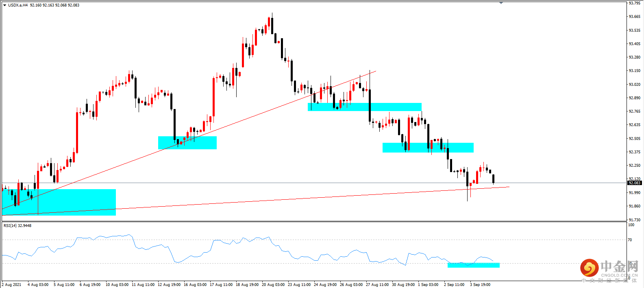Click the 92.375 price axis label
This screenshot has width=644, height=288.
[634, 152]
